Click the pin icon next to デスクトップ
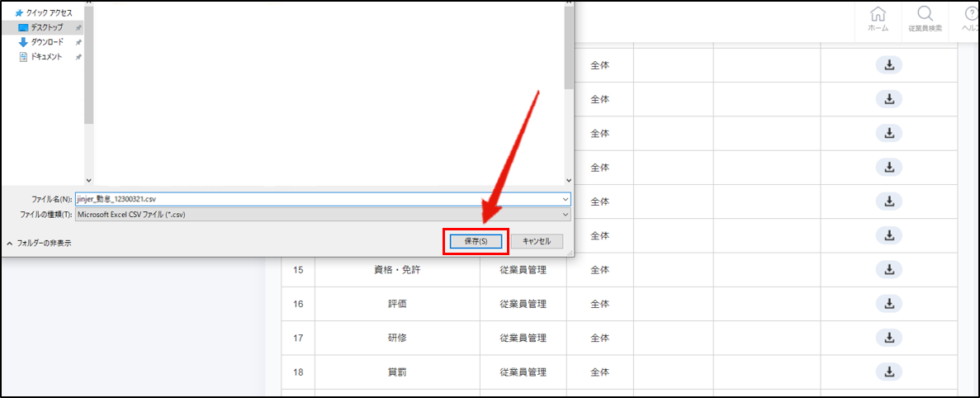 [78, 28]
